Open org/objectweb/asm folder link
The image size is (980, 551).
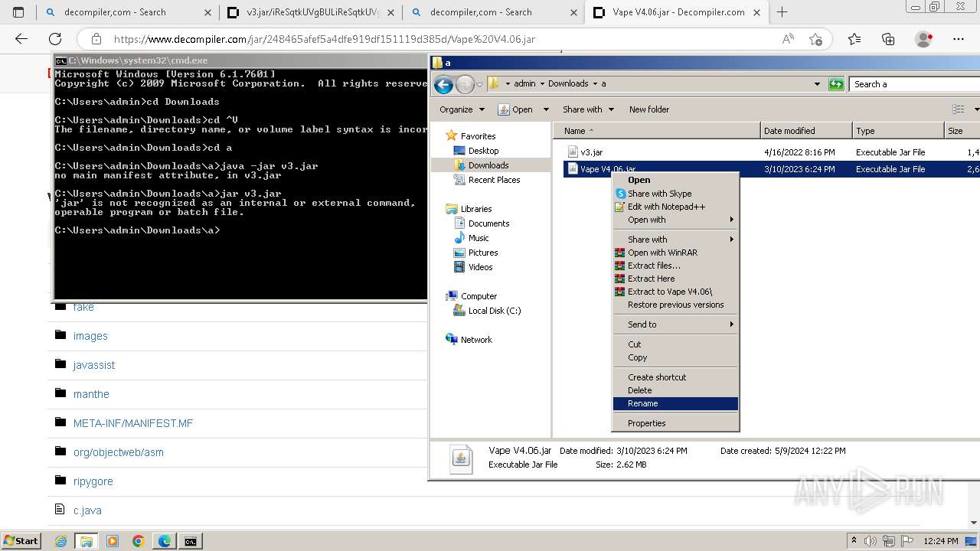119,452
